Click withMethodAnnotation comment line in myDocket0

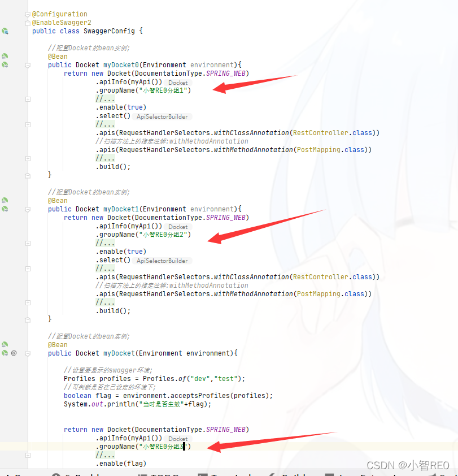pyautogui.click(x=172, y=141)
